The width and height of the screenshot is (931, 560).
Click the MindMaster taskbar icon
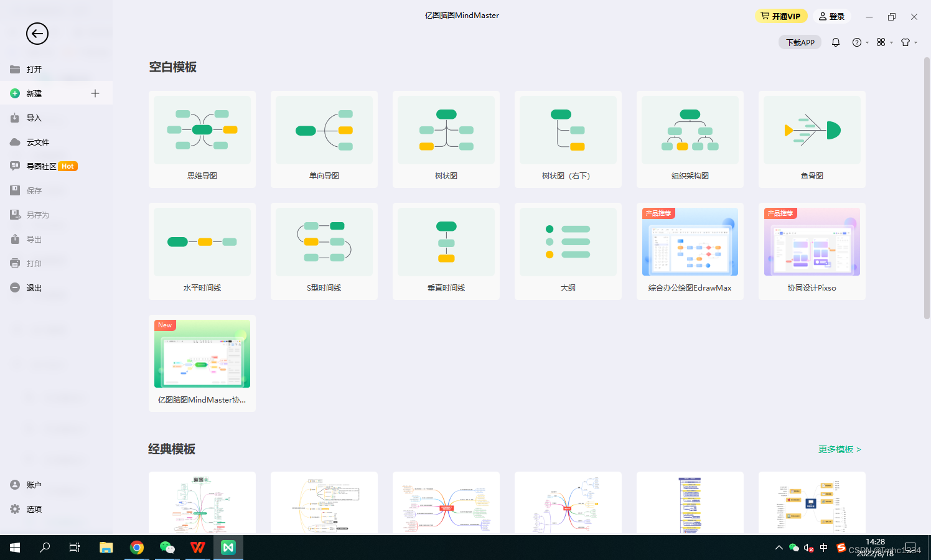pos(228,548)
